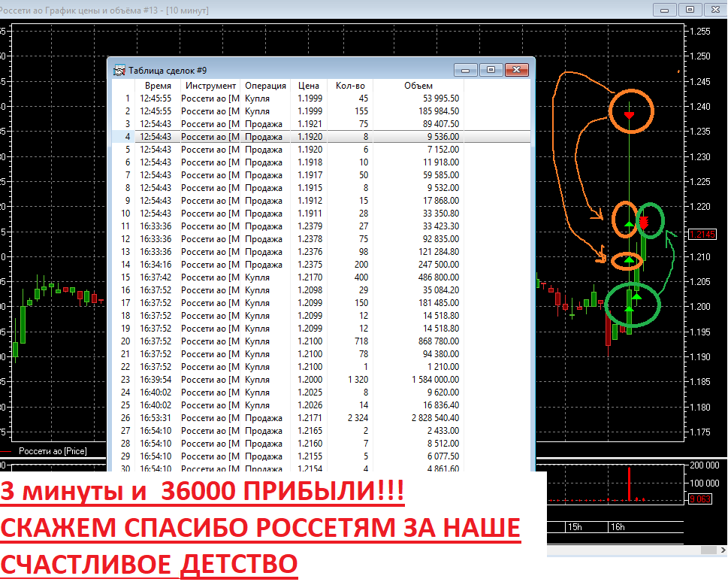Sort by the Кол-во column header
728x585 pixels.
click(349, 86)
